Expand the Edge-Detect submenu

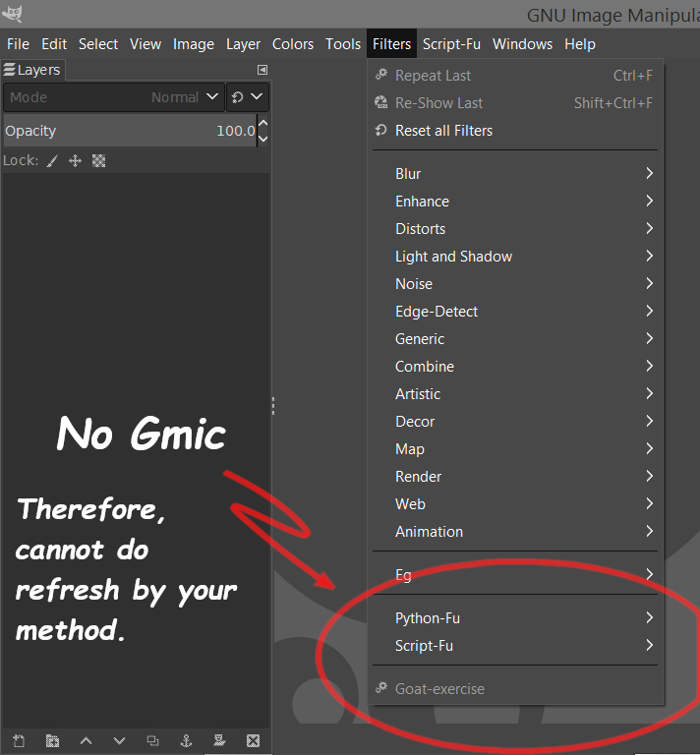[x=515, y=311]
